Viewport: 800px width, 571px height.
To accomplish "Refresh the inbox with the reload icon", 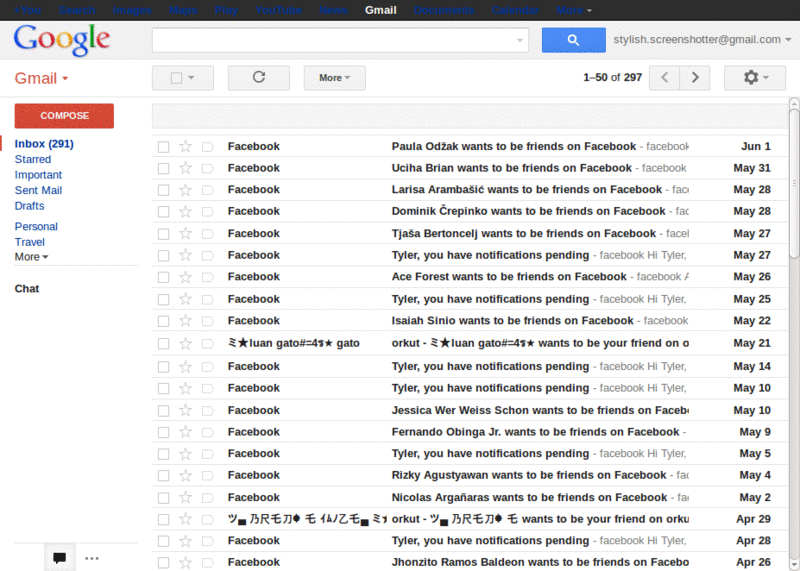I will 259,78.
